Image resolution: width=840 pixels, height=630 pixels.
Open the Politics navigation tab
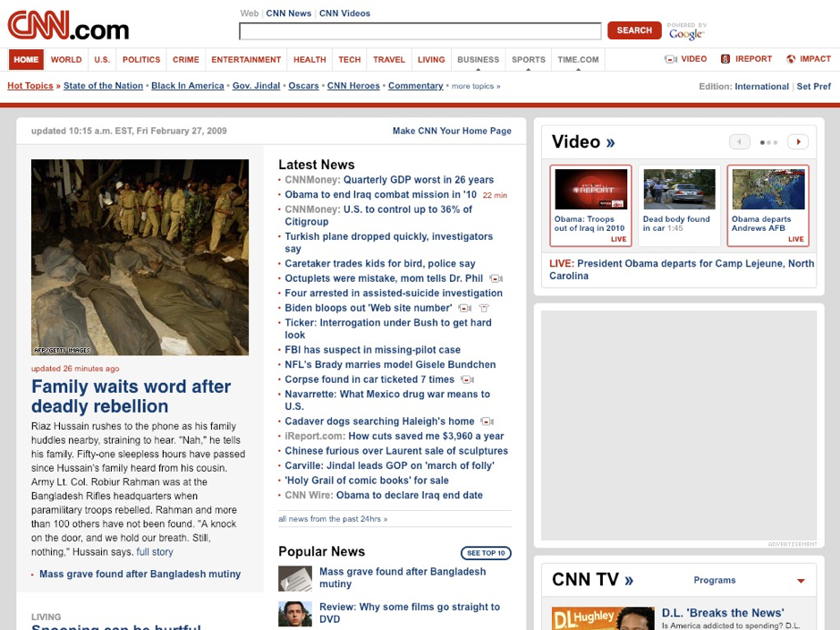141,60
